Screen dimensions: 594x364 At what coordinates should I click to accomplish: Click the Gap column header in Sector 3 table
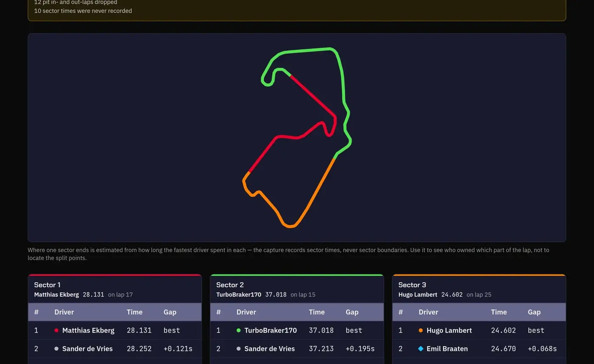pyautogui.click(x=534, y=312)
